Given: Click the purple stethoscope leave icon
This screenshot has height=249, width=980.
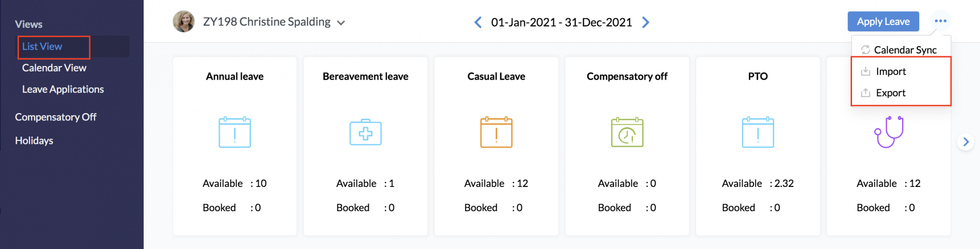Looking at the screenshot, I should pyautogui.click(x=889, y=132).
